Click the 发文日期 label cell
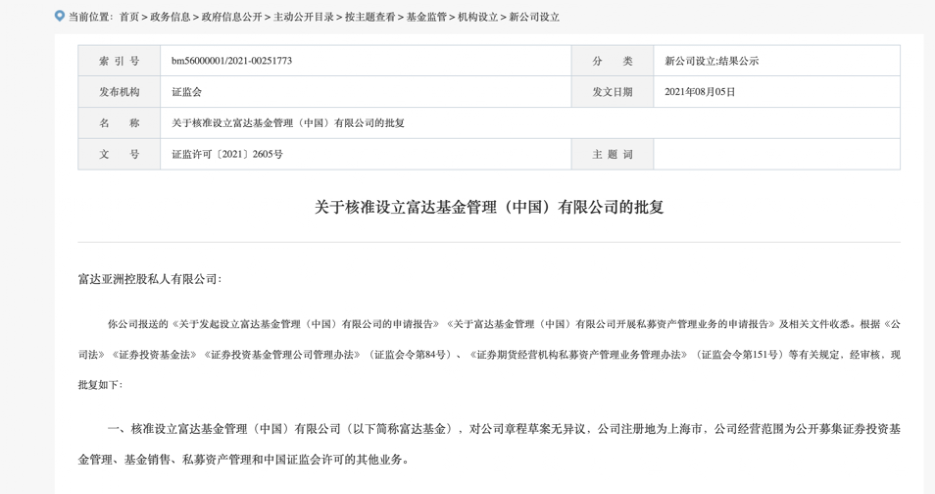 point(612,92)
